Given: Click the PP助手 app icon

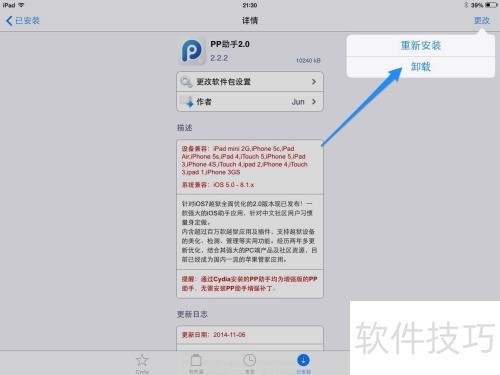Looking at the screenshot, I should click(192, 51).
